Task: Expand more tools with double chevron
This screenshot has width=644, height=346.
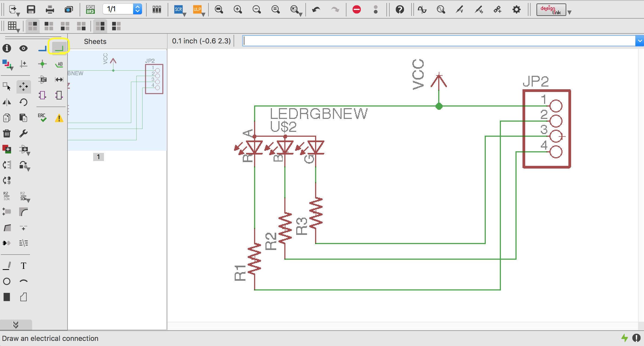Action: pyautogui.click(x=16, y=325)
